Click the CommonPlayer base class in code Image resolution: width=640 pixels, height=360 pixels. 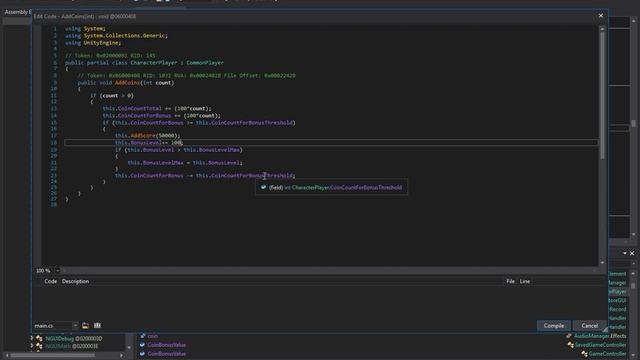coord(205,63)
